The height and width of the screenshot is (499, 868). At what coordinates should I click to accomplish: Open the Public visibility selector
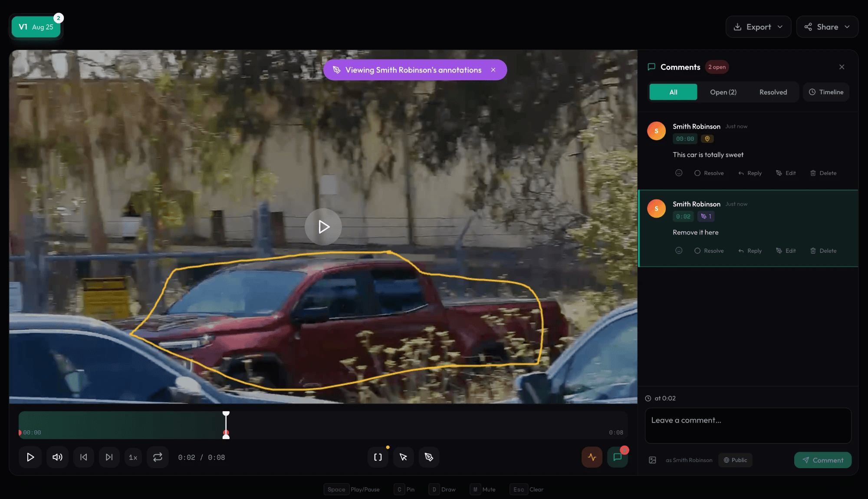pyautogui.click(x=735, y=460)
